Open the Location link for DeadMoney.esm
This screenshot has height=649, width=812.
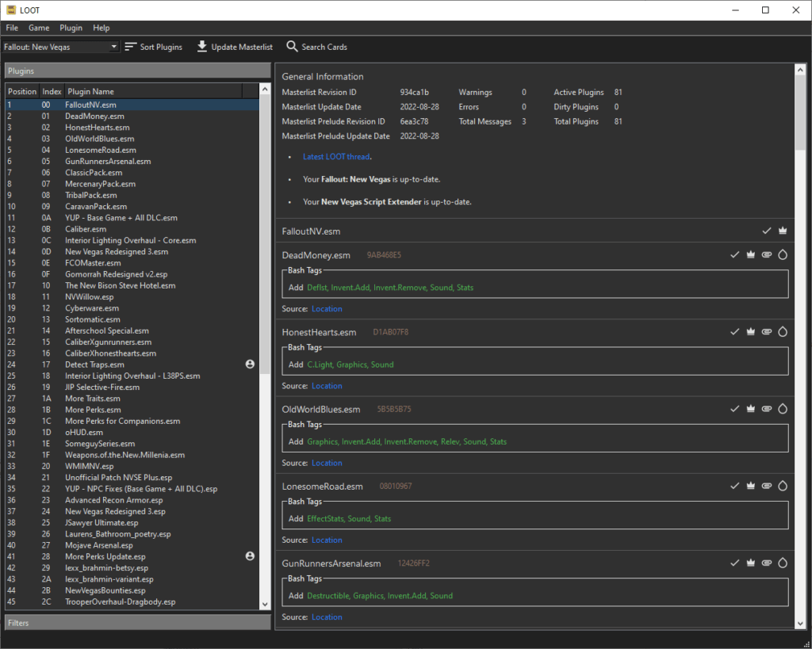pos(327,309)
